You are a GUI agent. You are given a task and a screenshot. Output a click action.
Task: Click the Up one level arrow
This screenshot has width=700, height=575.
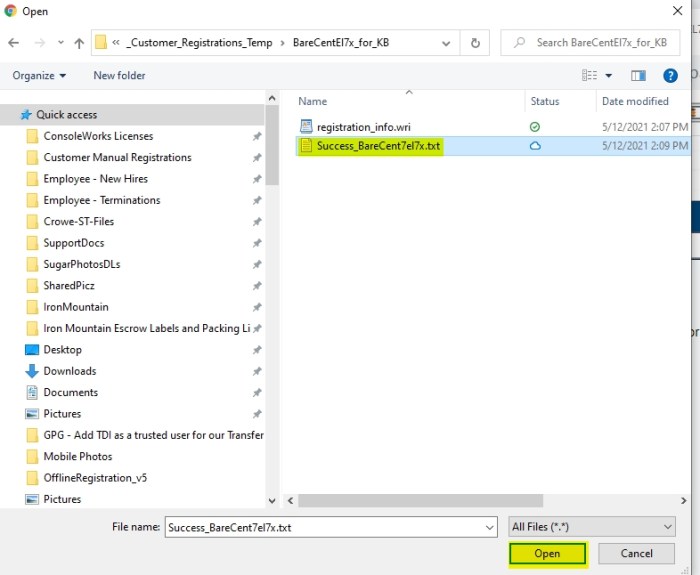pyautogui.click(x=79, y=43)
